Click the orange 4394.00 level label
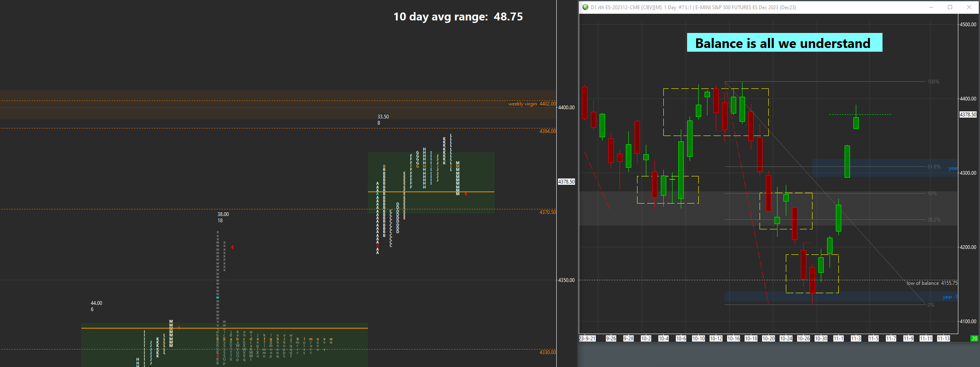The width and height of the screenshot is (980, 367). pos(547,131)
